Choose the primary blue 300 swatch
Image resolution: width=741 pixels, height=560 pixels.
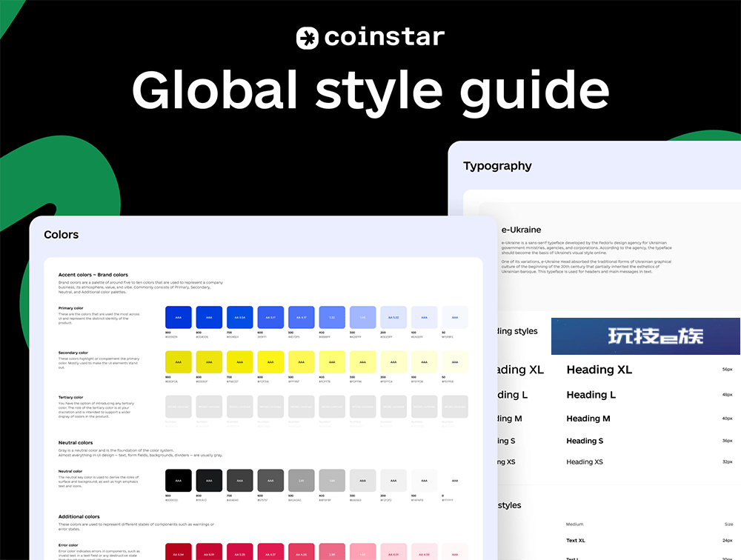coord(362,317)
